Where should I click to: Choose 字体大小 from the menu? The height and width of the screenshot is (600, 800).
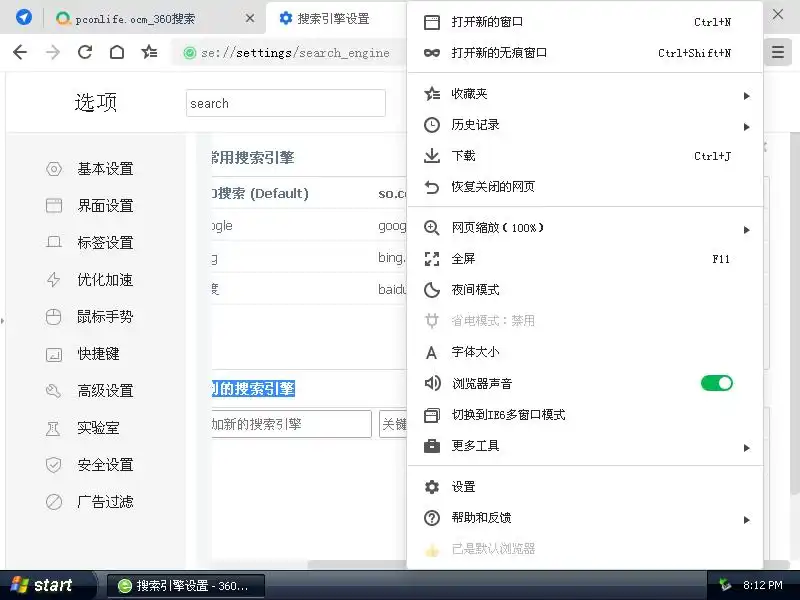(x=585, y=352)
